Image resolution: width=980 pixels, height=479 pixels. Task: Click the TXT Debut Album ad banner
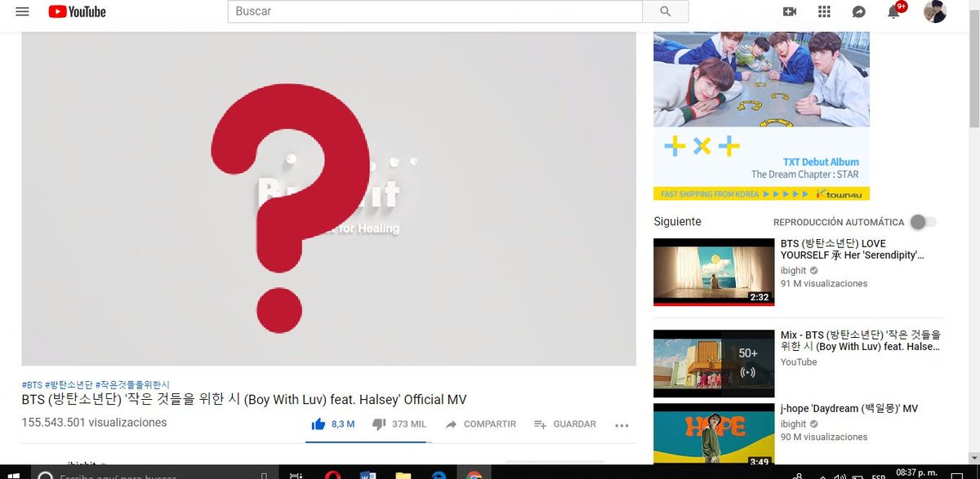tap(761, 116)
